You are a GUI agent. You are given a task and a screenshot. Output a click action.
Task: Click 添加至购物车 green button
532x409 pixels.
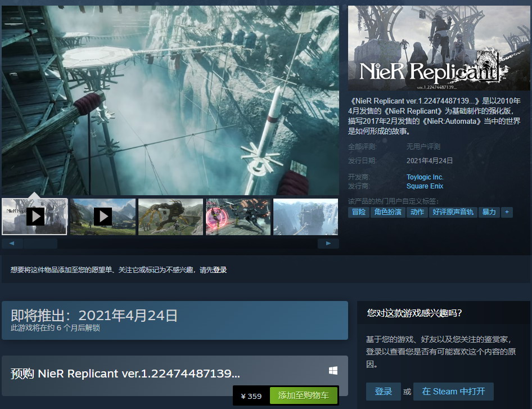pyautogui.click(x=304, y=395)
